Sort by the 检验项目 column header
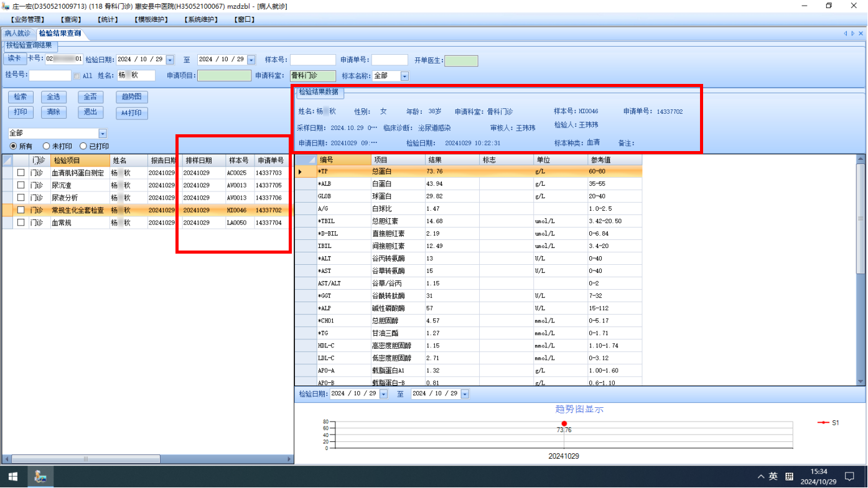The width and height of the screenshot is (868, 488). pyautogui.click(x=80, y=160)
